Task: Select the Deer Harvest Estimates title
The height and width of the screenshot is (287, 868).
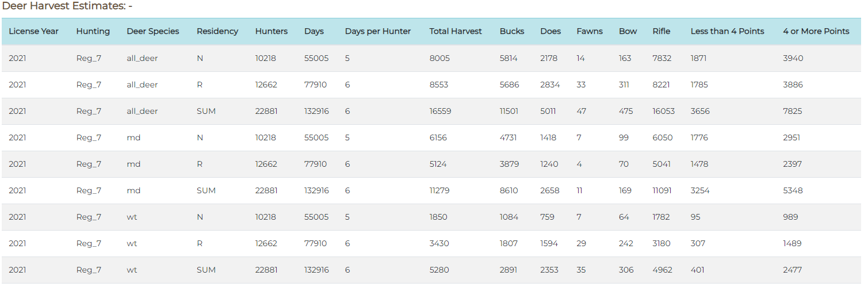Action: click(x=67, y=6)
